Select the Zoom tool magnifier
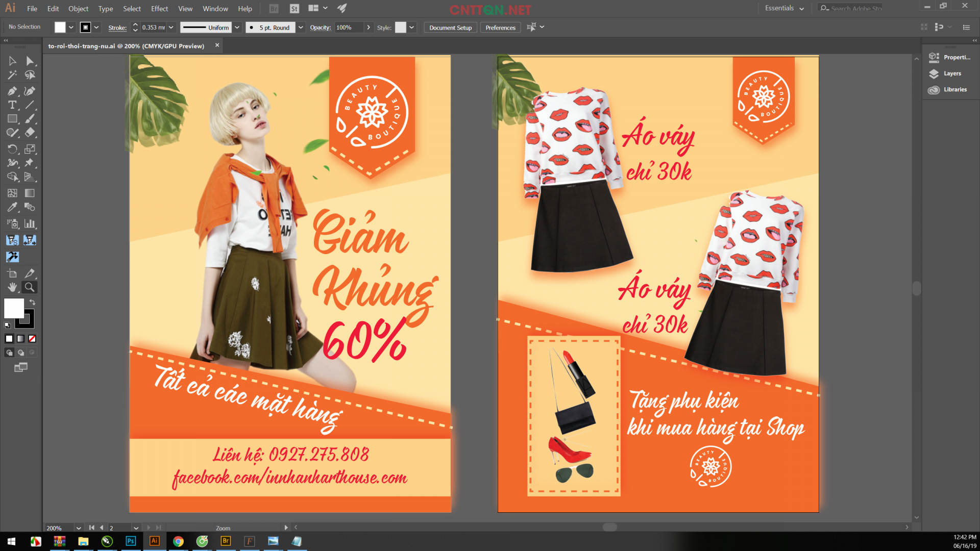This screenshot has width=980, height=551. tap(30, 287)
